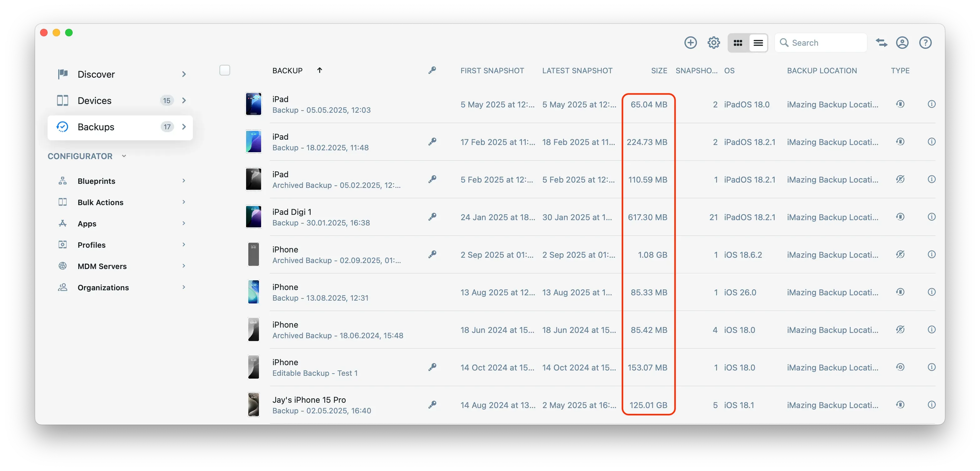Toggle the select-all backups checkbox
This screenshot has height=471, width=980.
[225, 70]
